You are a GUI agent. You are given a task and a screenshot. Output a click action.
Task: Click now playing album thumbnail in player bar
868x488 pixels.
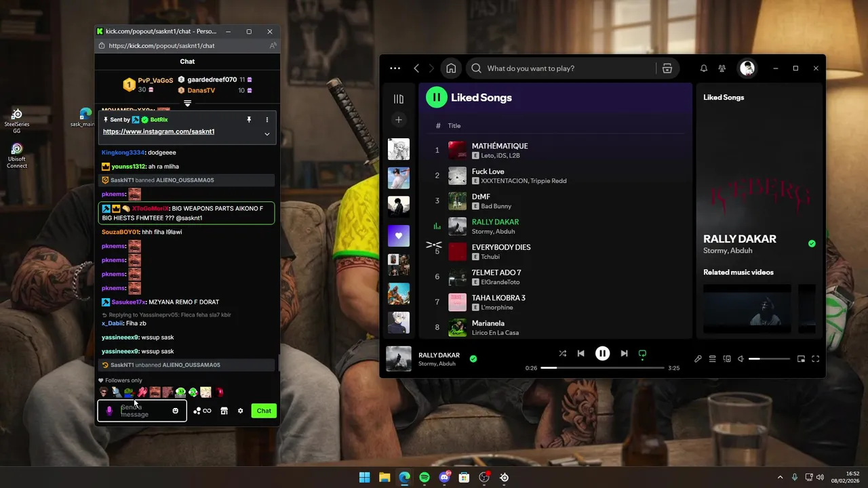tap(399, 359)
